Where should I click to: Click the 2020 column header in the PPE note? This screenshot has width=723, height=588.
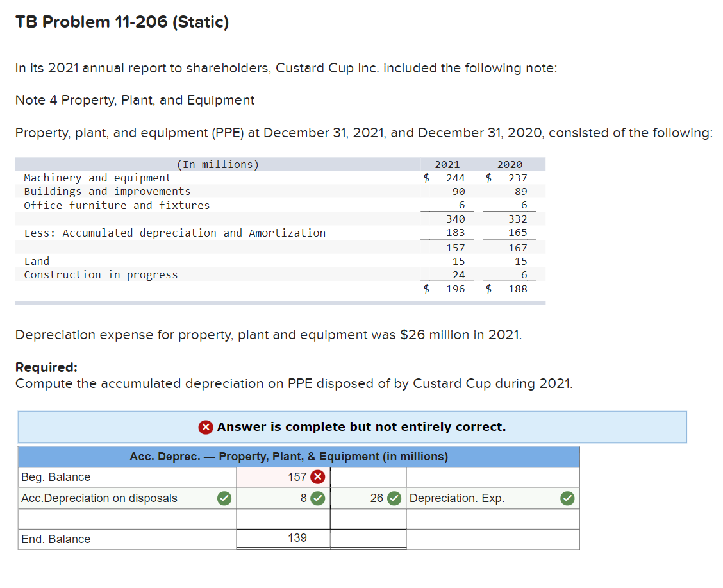[x=510, y=164]
